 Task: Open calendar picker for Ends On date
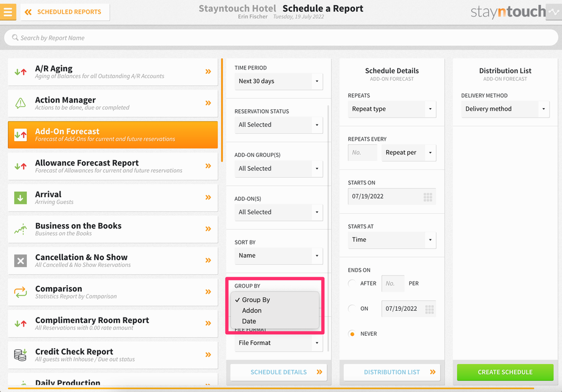(429, 309)
